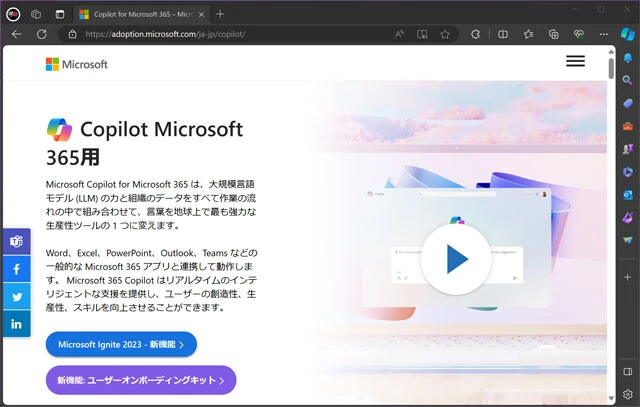Share the page to Teams
This screenshot has width=640, height=407.
coord(16,242)
